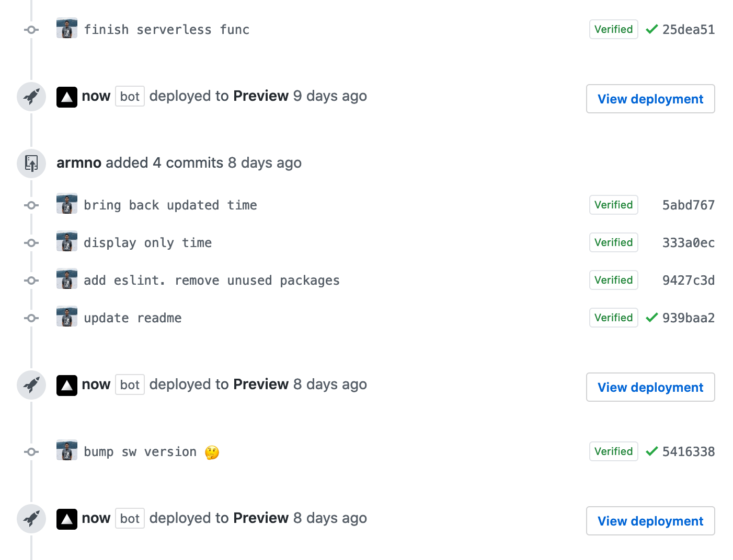733x560 pixels.
Task: Open the add eslint remove unused packages commit
Action: click(x=212, y=281)
